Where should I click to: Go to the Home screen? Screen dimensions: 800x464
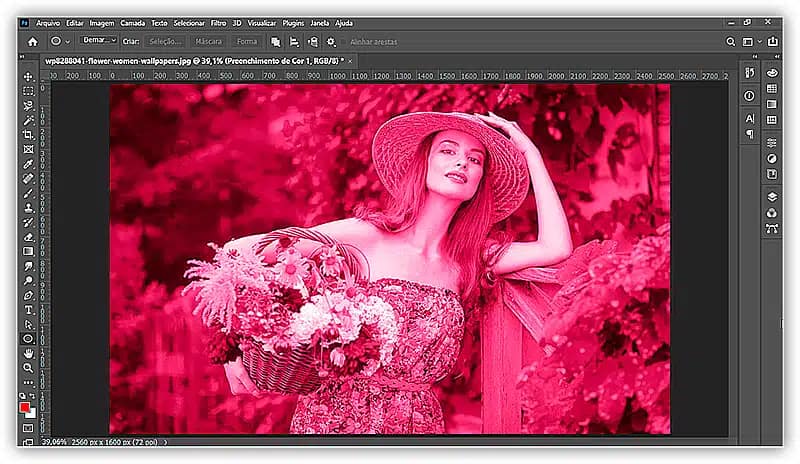click(33, 42)
